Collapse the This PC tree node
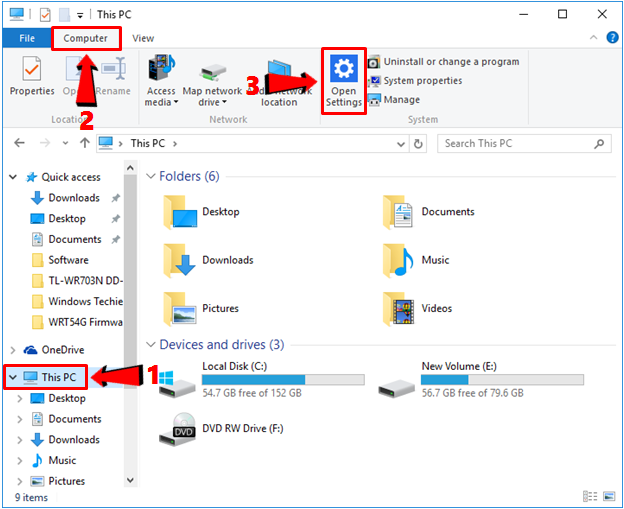624x509 pixels. click(x=13, y=377)
